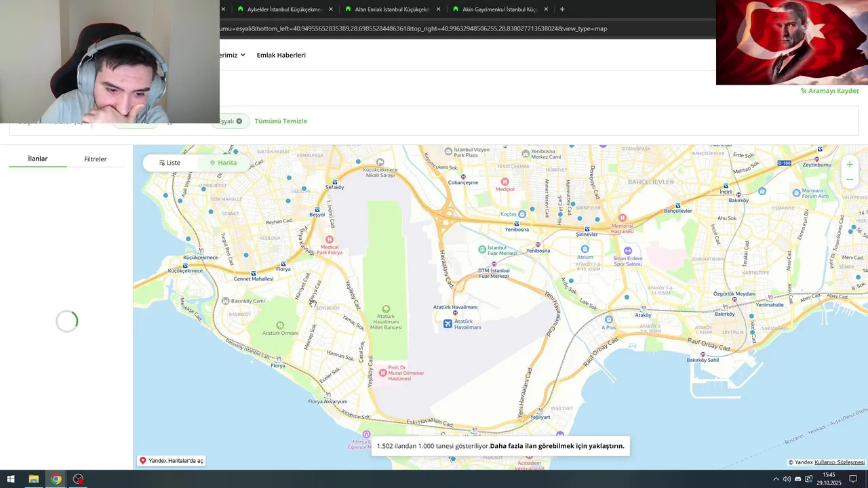Viewport: 868px width, 488px height.
Task: Click the Zeytinburnu station icon
Action: point(816,159)
